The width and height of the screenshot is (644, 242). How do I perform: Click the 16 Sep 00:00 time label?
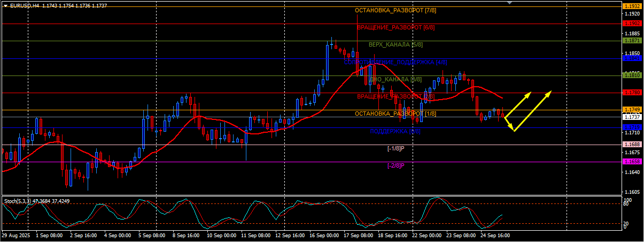324,235
